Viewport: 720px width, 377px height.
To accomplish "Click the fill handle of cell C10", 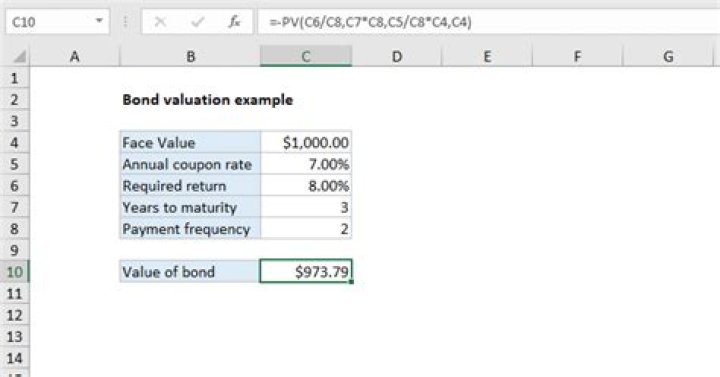I will [351, 282].
